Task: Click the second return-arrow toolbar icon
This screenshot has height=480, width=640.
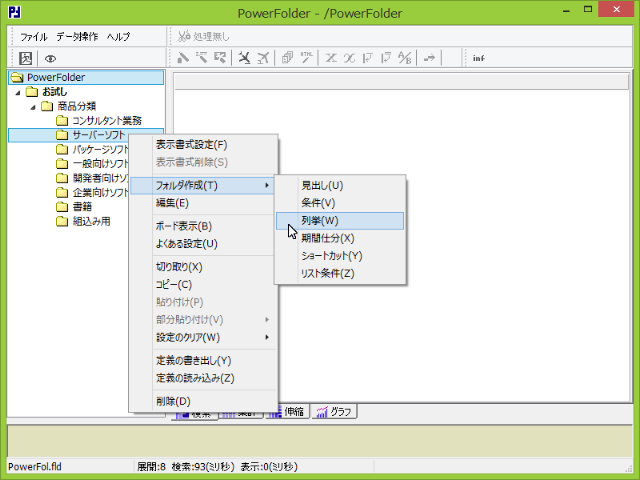Action: (386, 58)
